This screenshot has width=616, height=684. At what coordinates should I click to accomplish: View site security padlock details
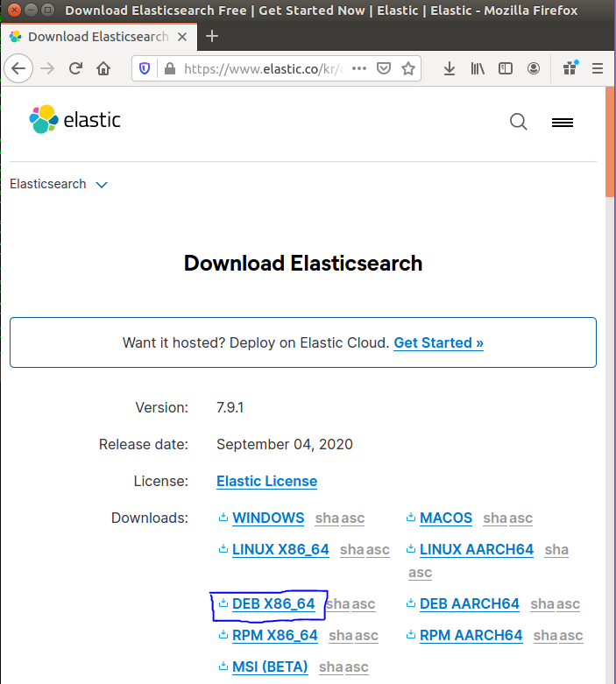pos(170,68)
